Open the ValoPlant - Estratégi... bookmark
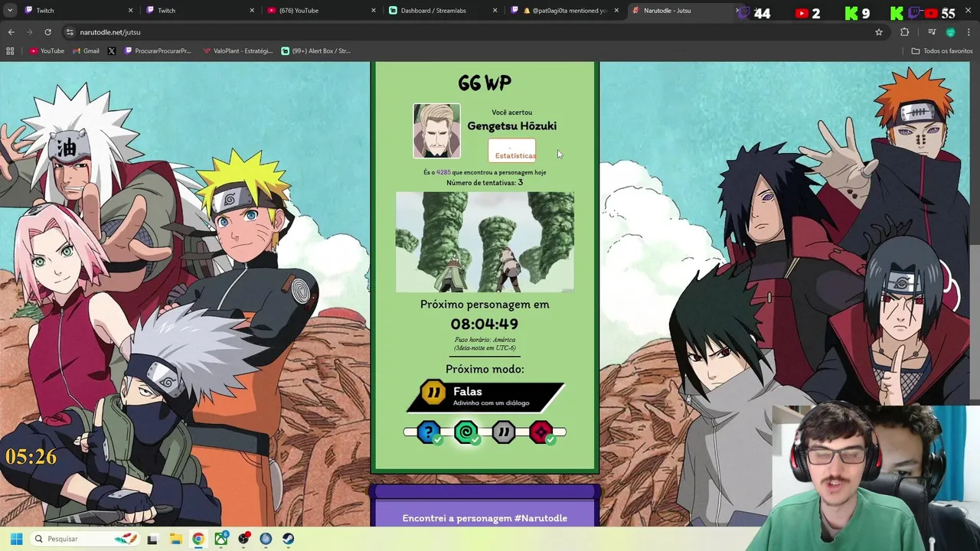980x551 pixels. (237, 51)
